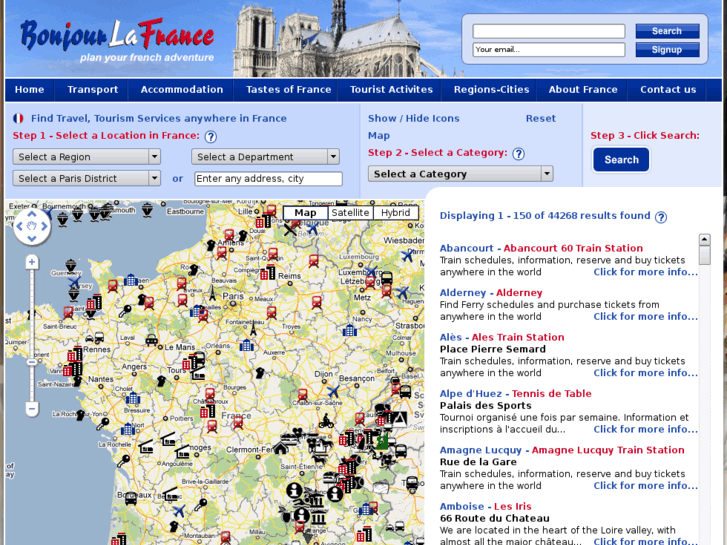727x545 pixels.
Task: Click the Reset link
Action: [x=541, y=118]
